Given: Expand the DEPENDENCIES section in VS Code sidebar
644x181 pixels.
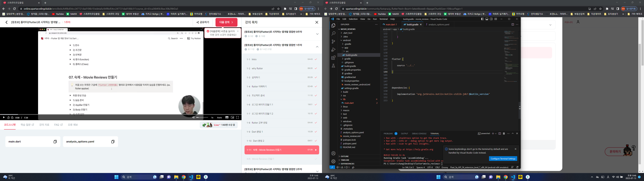Looking at the screenshot, I should 359,164.
